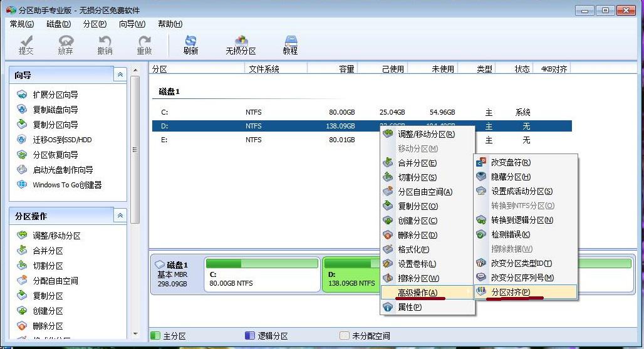This screenshot has height=349, width=644.
Task: Click the 放弃 (discard) toolbar icon
Action: [x=66, y=41]
